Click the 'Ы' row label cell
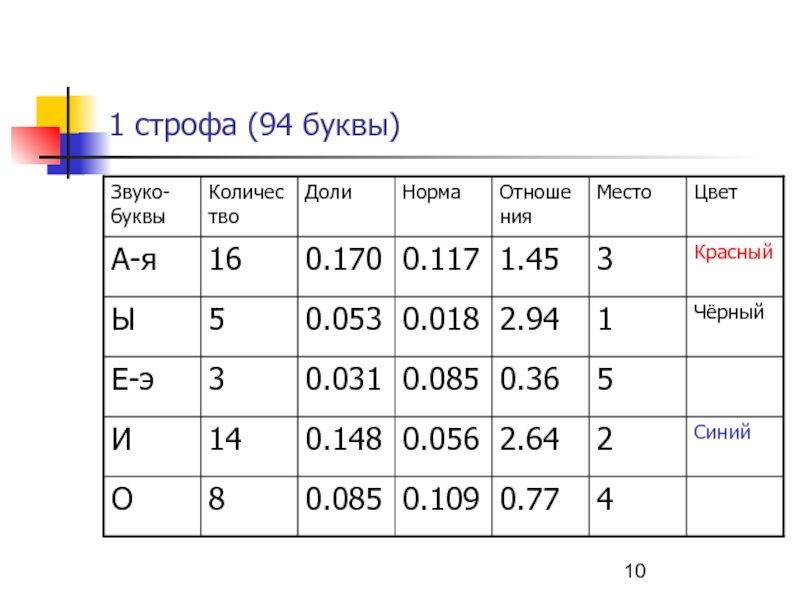 [122, 322]
